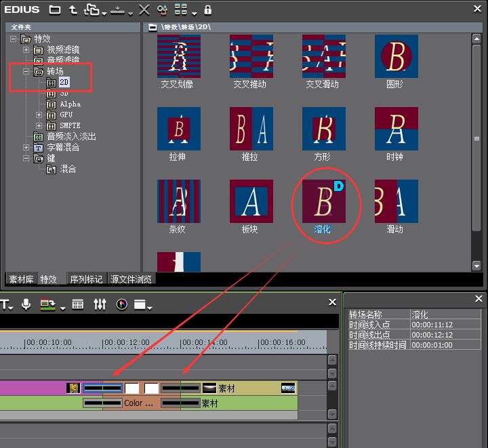Click the voice-over microphone icon
The image size is (488, 448).
(x=26, y=305)
